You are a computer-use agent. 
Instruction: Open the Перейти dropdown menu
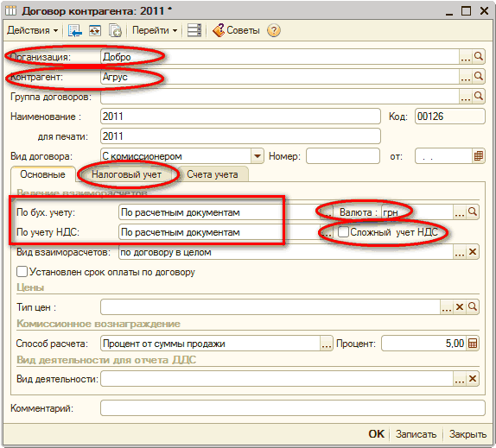(x=155, y=30)
